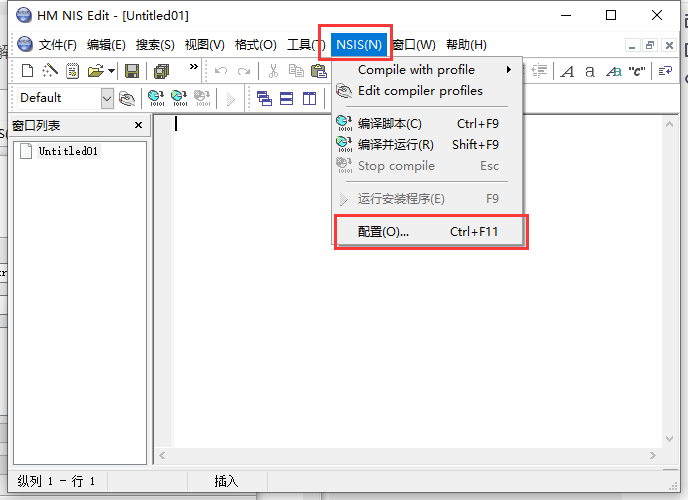Launch the script wizard wand icon
688x500 pixels.
(x=50, y=71)
